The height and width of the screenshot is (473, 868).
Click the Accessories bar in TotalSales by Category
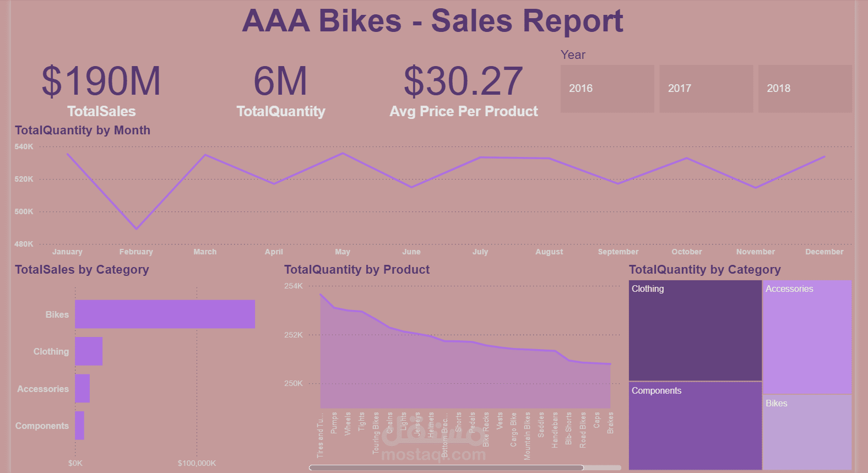tap(83, 388)
